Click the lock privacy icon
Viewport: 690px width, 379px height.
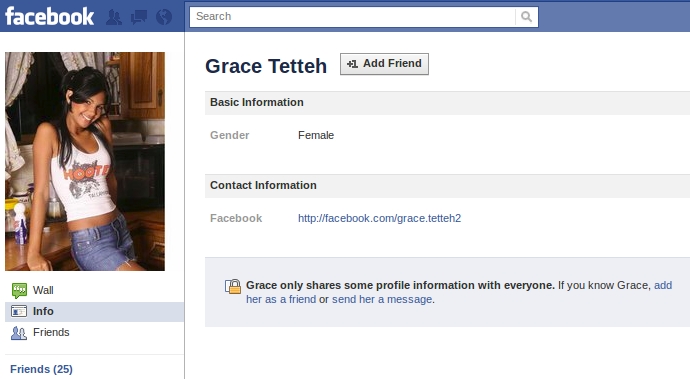233,286
